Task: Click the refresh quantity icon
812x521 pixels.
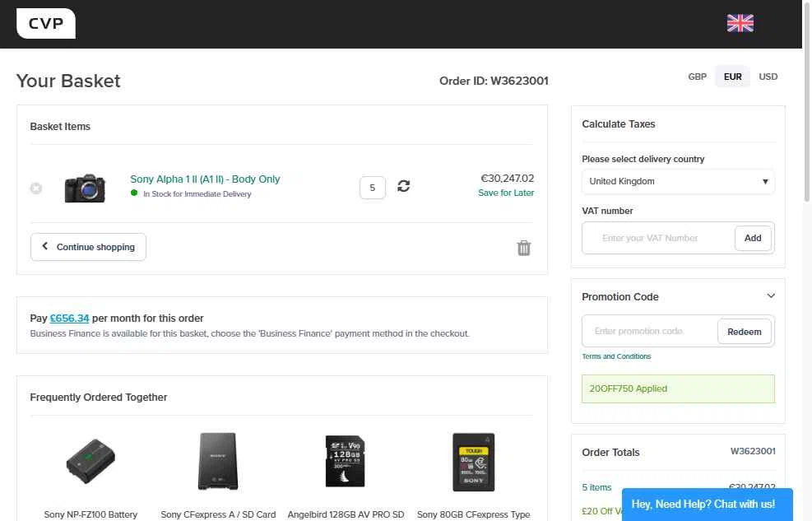Action: click(x=403, y=186)
